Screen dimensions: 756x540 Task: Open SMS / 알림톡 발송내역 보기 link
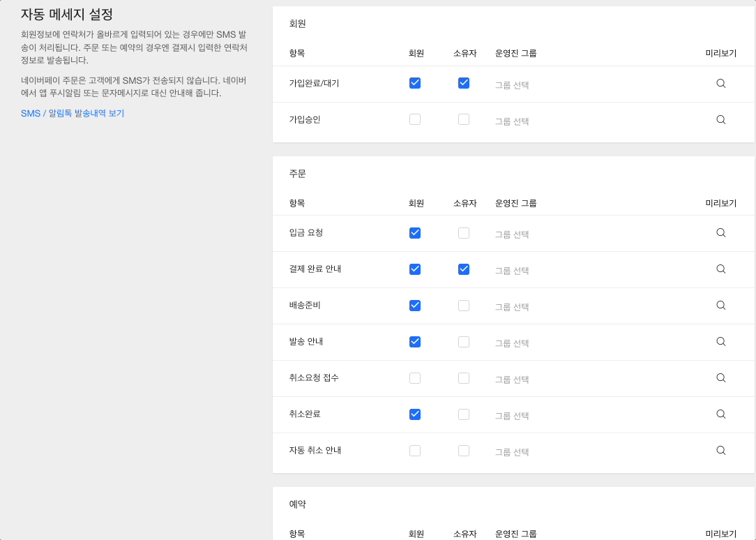pyautogui.click(x=73, y=113)
